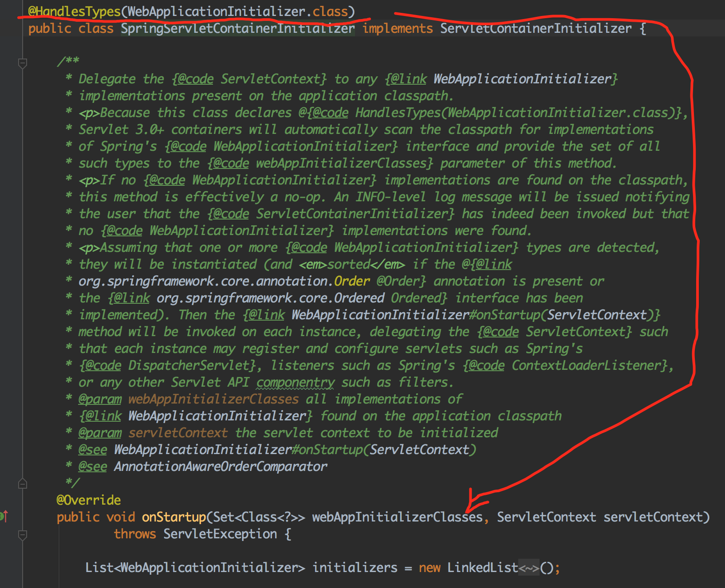Click the servletContext parameter name in the signature
725x588 pixels.
coord(653,517)
